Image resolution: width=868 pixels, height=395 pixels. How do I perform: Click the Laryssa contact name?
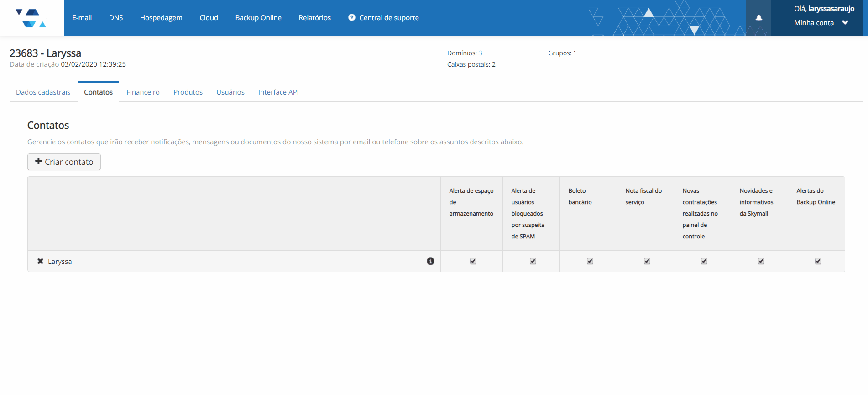coord(60,262)
